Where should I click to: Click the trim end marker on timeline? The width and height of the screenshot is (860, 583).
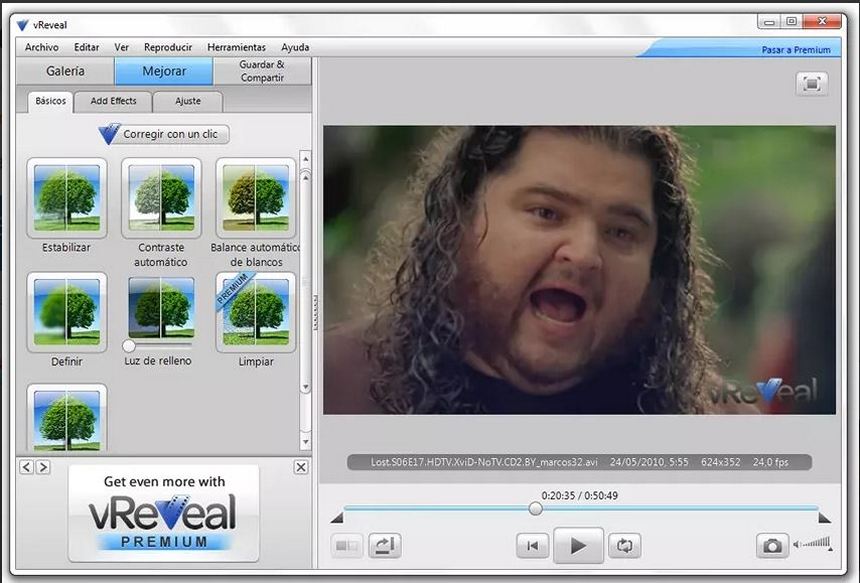coord(824,518)
